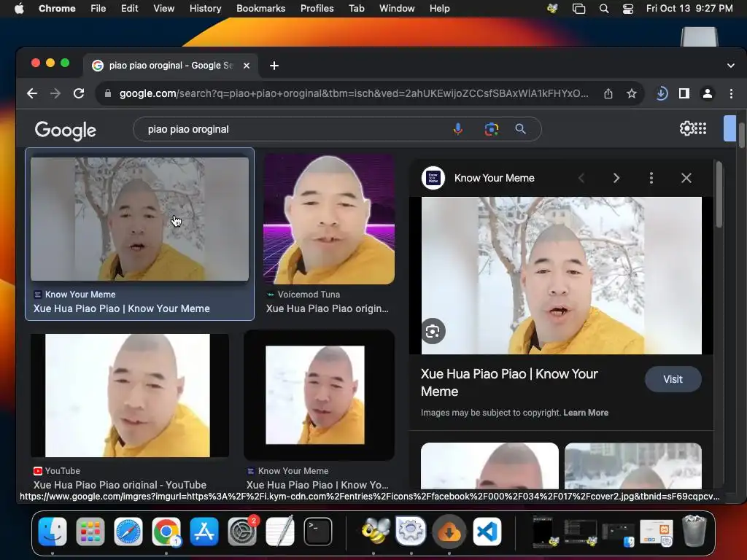Viewport: 747px width, 560px height.
Task: Close the piao piao orogínal tab
Action: point(247,66)
